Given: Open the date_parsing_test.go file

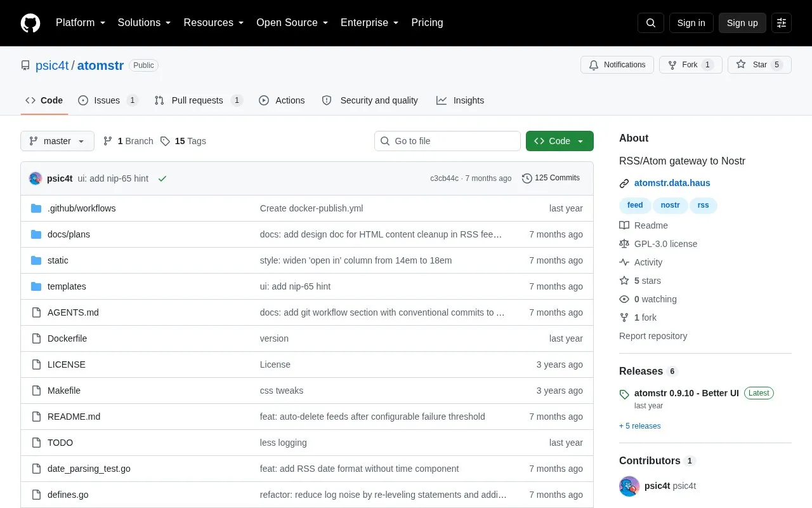Looking at the screenshot, I should tap(89, 469).
